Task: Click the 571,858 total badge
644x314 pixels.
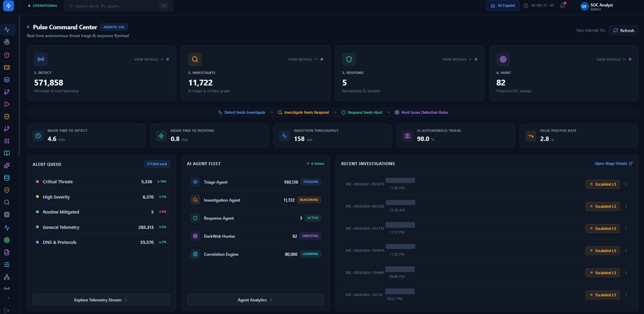Action: coord(157,164)
